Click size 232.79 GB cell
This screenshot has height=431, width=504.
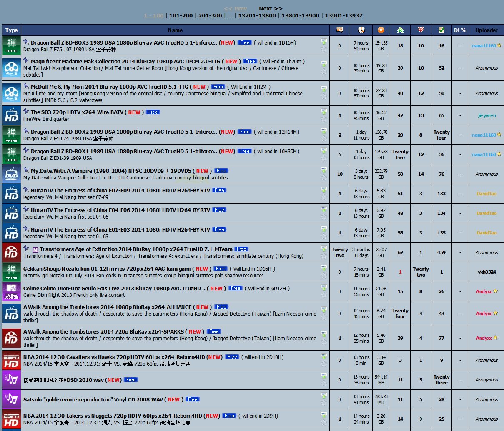coord(381,174)
